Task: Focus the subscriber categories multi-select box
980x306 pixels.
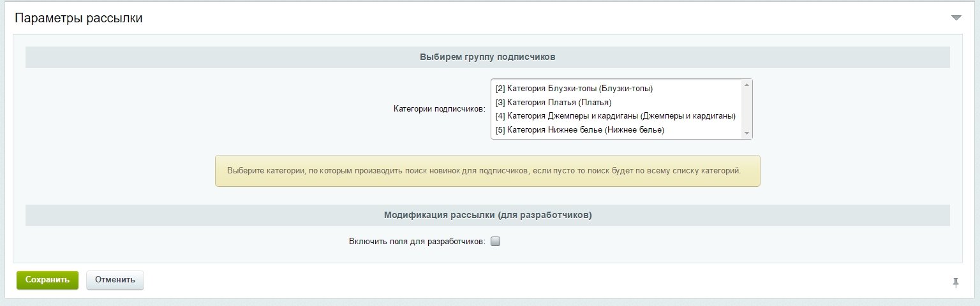Action: point(621,109)
